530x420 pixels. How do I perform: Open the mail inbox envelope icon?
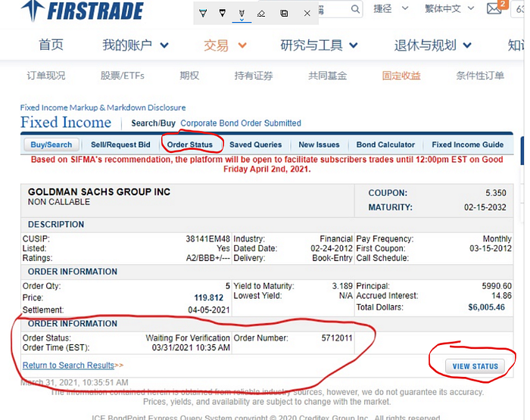click(494, 9)
